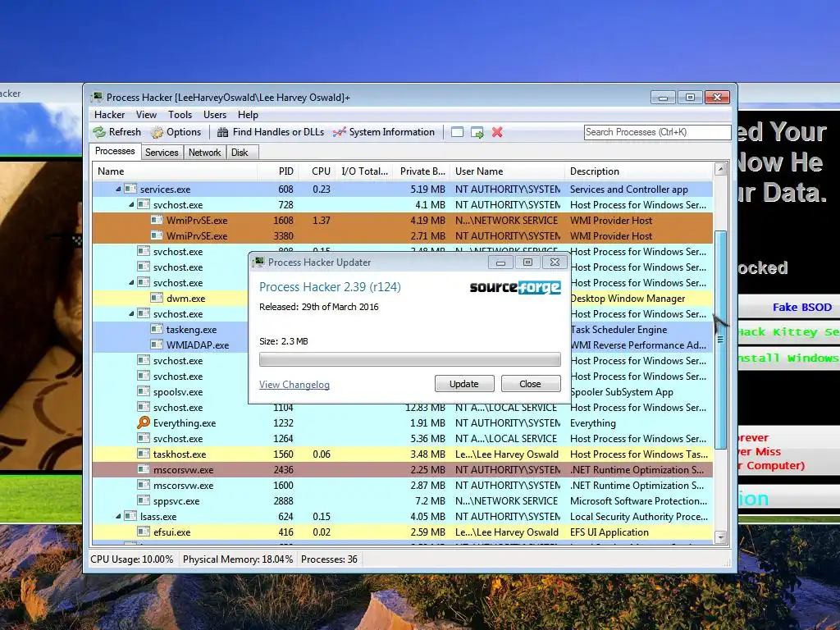Viewport: 840px width, 630px height.
Task: Sort by the PID column header
Action: tap(277, 171)
